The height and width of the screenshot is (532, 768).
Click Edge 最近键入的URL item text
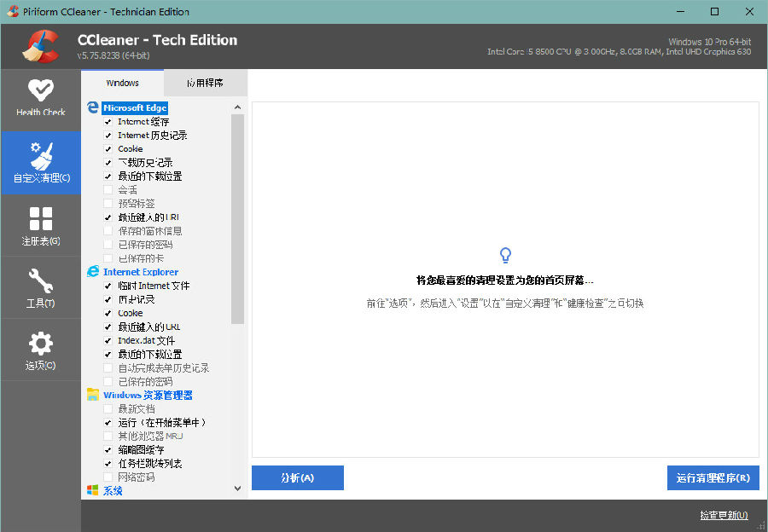[148, 217]
